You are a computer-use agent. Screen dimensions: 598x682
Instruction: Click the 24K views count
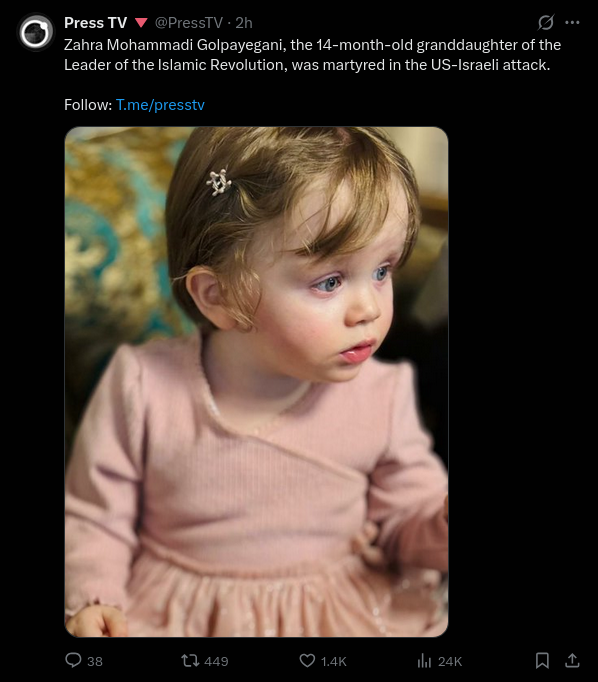[x=450, y=662]
